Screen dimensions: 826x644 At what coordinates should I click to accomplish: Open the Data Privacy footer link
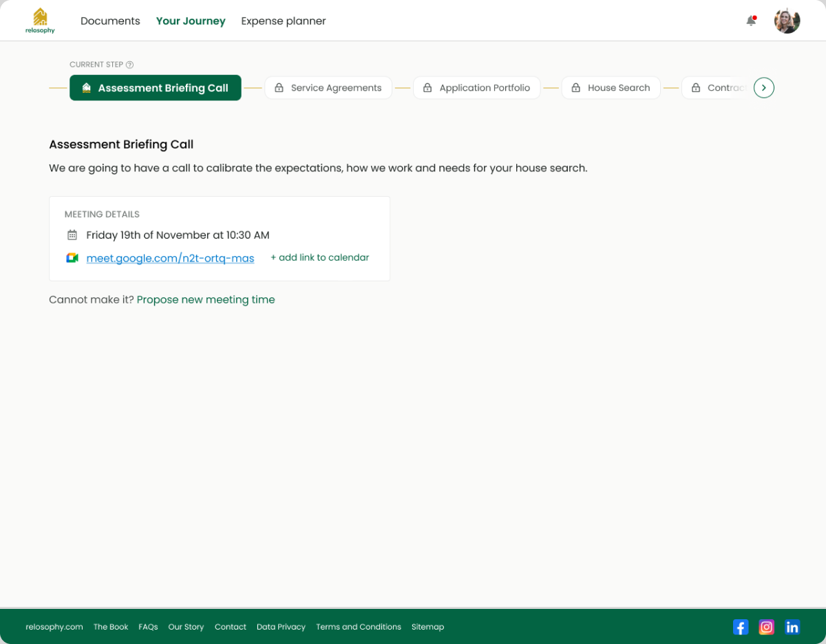(x=281, y=627)
